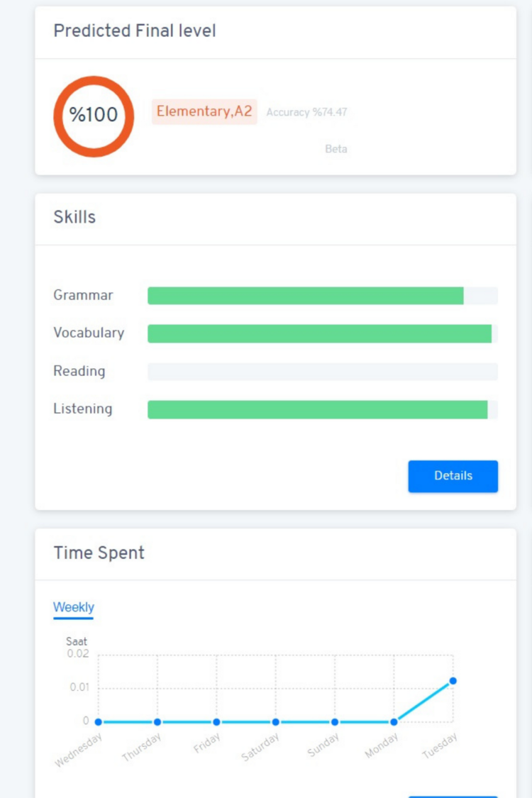Click the Saturday data point on the chart

click(x=275, y=721)
